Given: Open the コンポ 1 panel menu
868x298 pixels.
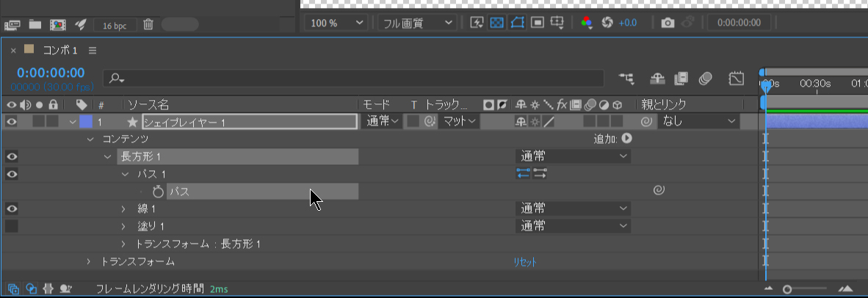Looking at the screenshot, I should pos(93,51).
